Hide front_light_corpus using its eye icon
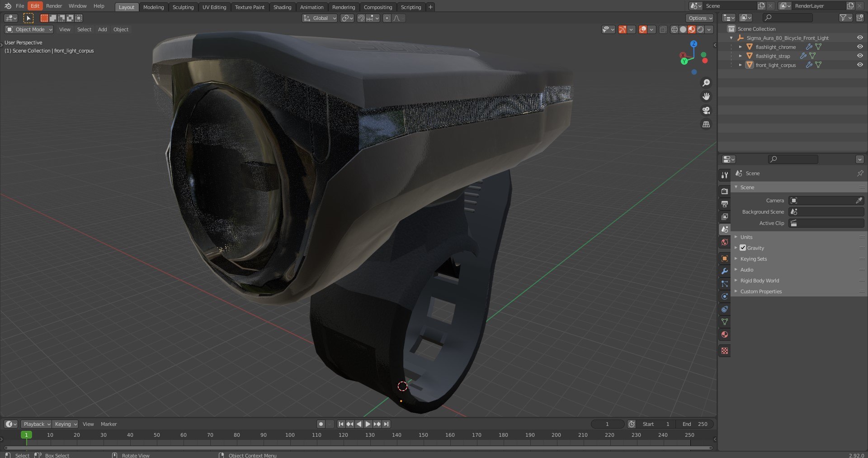868x458 pixels. 860,65
